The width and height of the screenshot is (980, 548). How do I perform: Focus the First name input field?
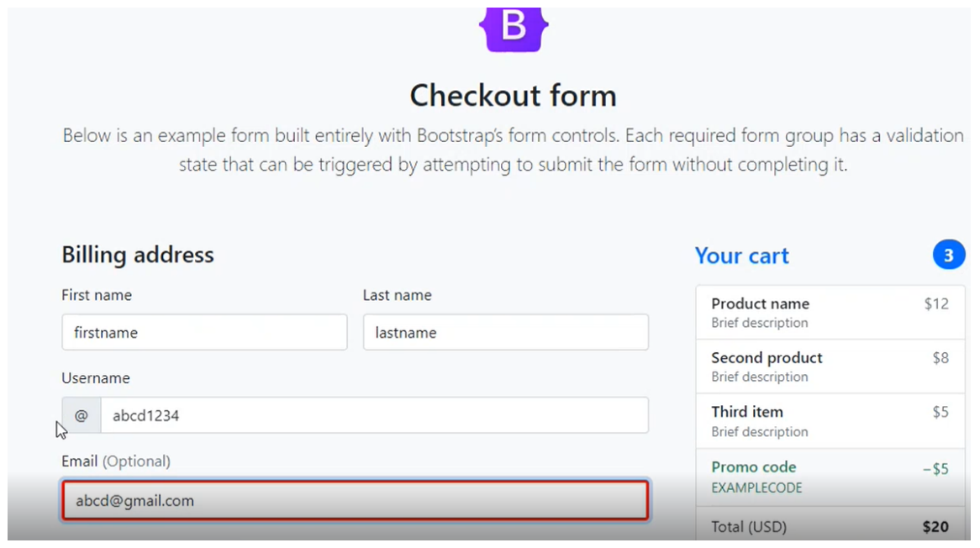pyautogui.click(x=204, y=333)
